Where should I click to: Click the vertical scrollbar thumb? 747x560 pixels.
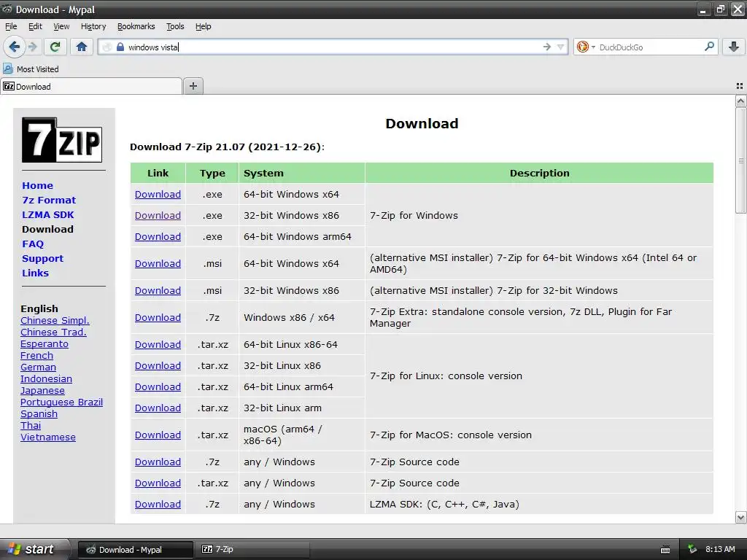point(740,160)
